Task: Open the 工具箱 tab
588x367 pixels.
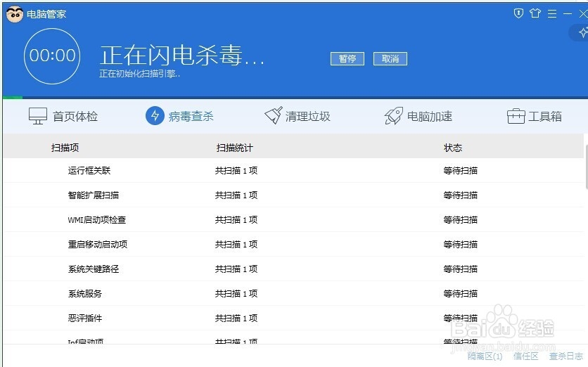Action: tap(535, 116)
